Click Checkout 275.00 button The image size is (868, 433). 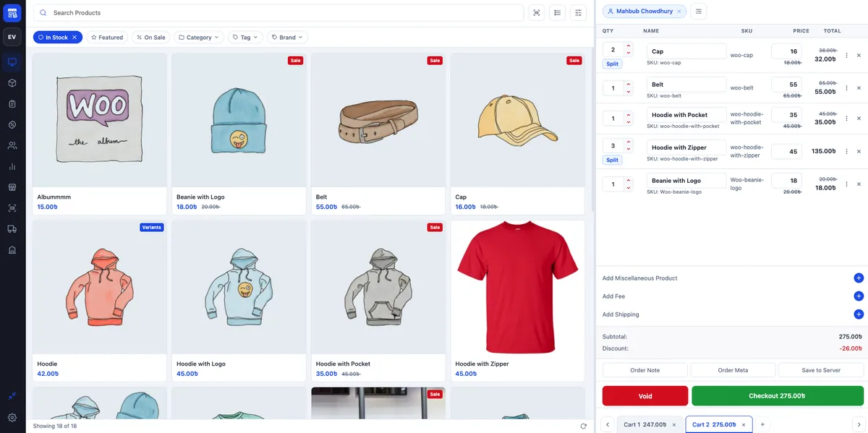[x=778, y=396]
